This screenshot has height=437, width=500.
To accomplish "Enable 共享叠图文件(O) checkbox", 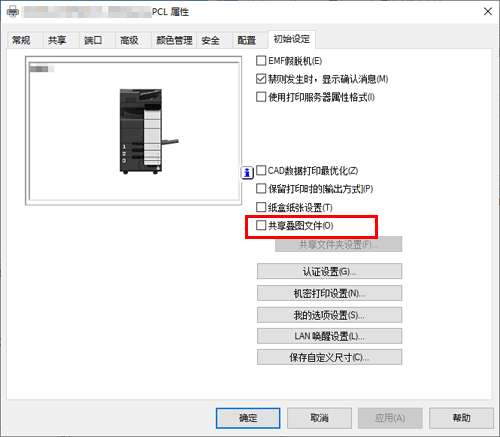I will 261,226.
